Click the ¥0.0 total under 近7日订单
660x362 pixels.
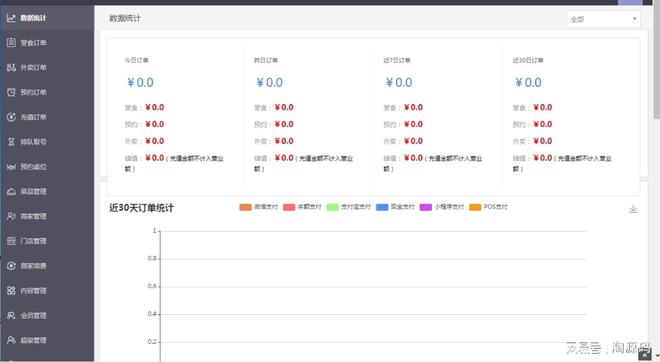(399, 83)
